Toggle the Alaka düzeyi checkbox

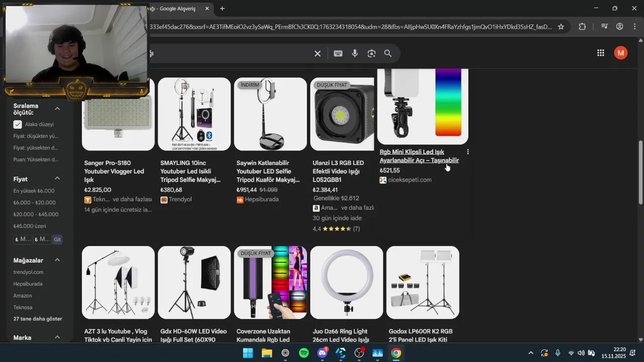(18, 124)
